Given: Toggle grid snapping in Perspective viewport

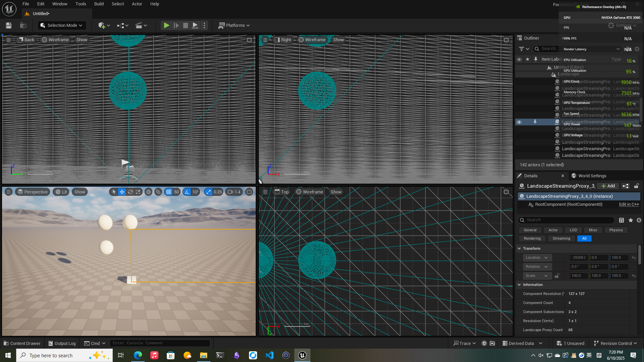Looking at the screenshot, I should coord(168,192).
